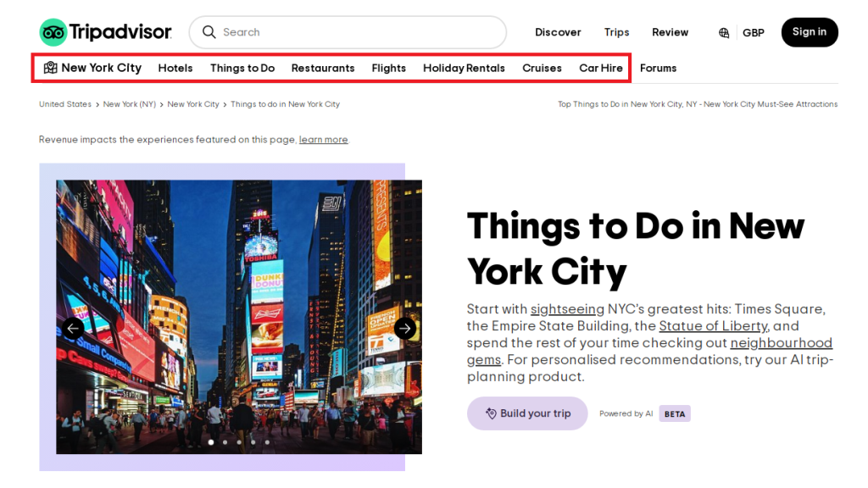
Task: Go to United States breadcrumb
Action: (65, 104)
